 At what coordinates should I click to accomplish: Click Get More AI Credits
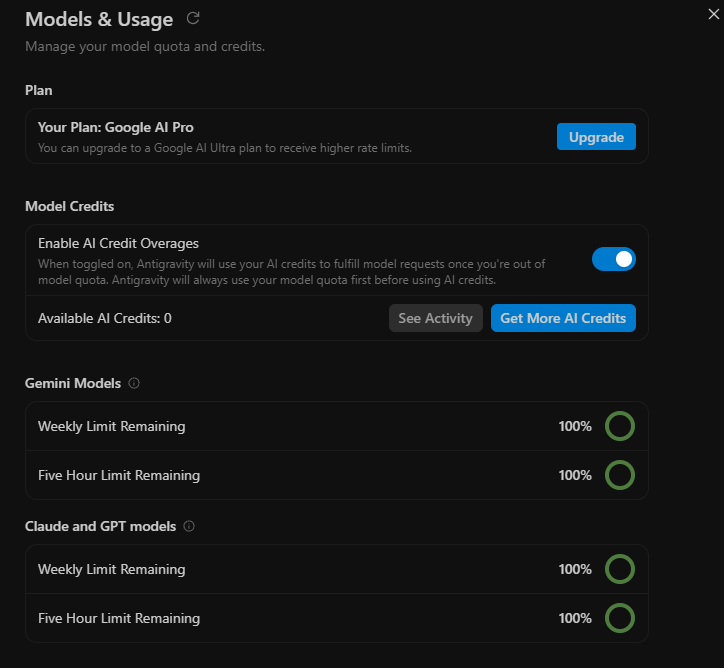click(x=563, y=318)
